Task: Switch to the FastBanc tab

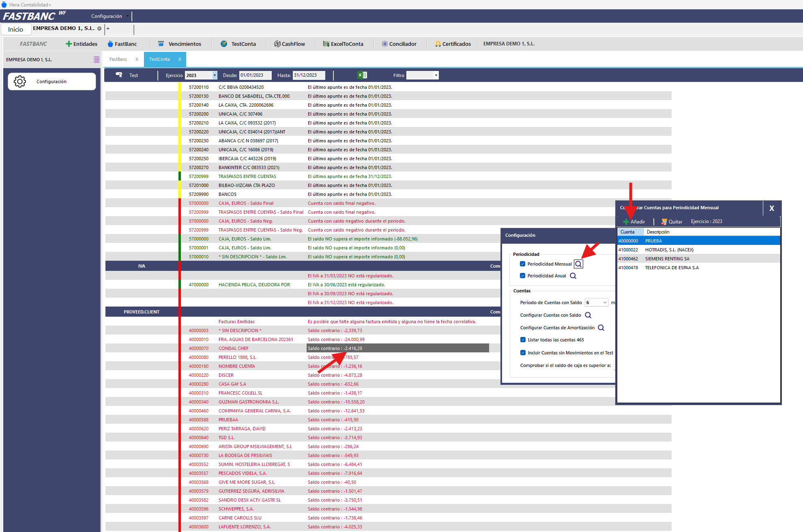Action: 118,59
